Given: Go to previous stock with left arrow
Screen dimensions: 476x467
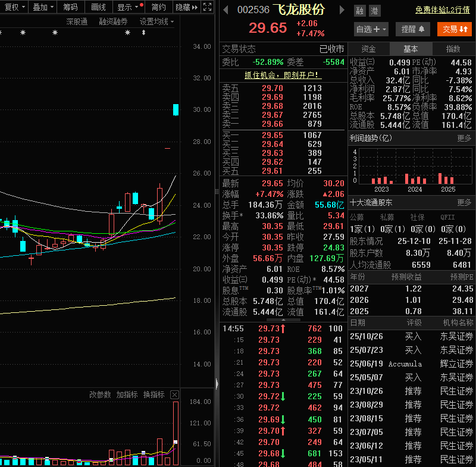Looking at the screenshot, I should pos(226,10).
